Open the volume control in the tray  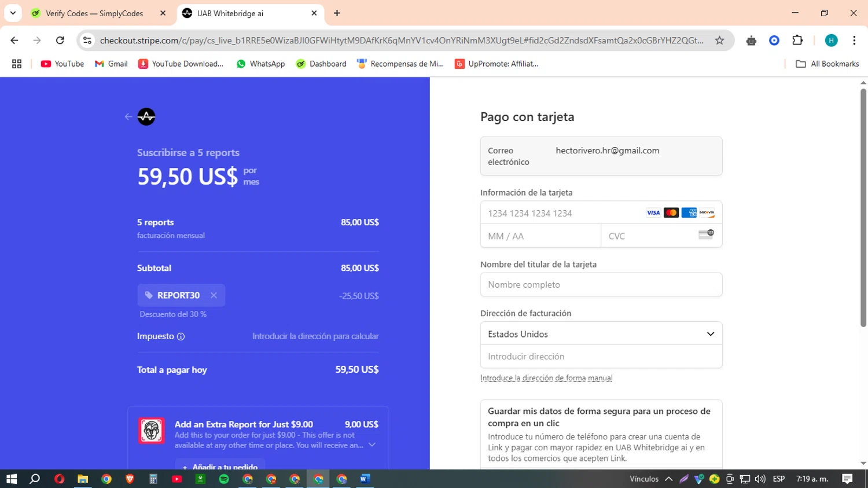pyautogui.click(x=760, y=479)
